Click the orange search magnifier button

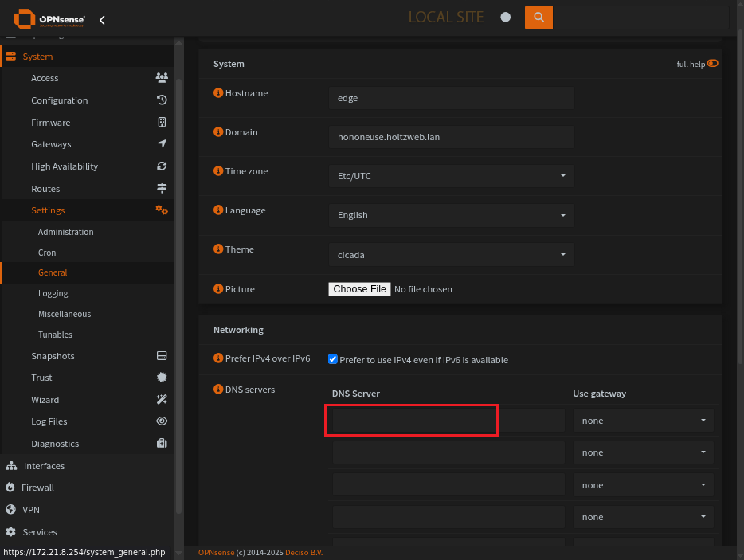(538, 18)
